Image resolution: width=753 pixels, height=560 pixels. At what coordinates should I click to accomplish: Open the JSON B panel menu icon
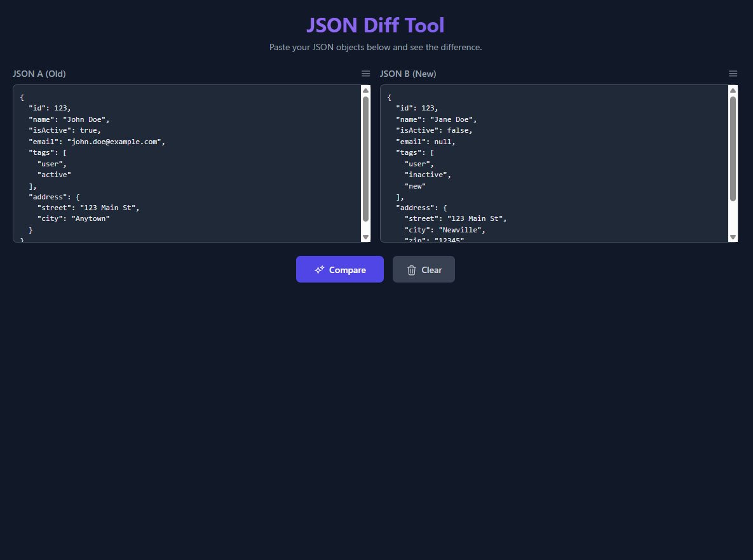(733, 74)
